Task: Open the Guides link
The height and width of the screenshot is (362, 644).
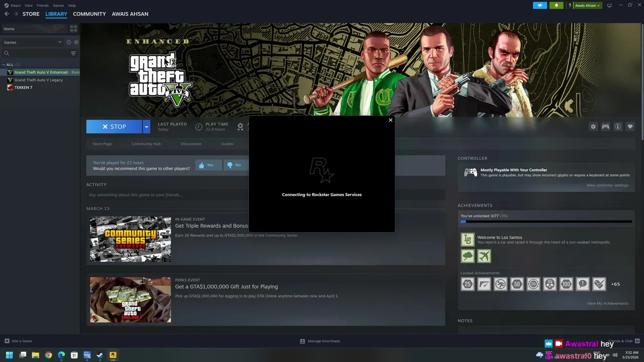Action: (227, 144)
